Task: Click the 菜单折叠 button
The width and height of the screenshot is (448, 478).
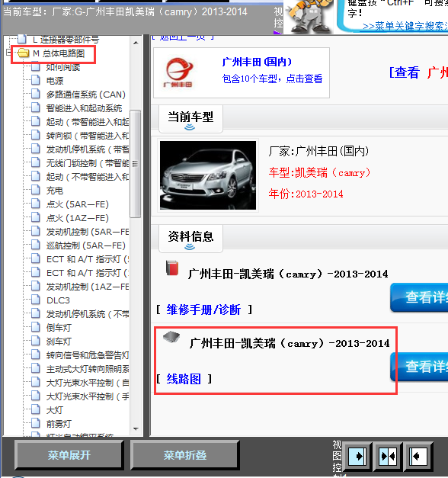Action: point(184,455)
